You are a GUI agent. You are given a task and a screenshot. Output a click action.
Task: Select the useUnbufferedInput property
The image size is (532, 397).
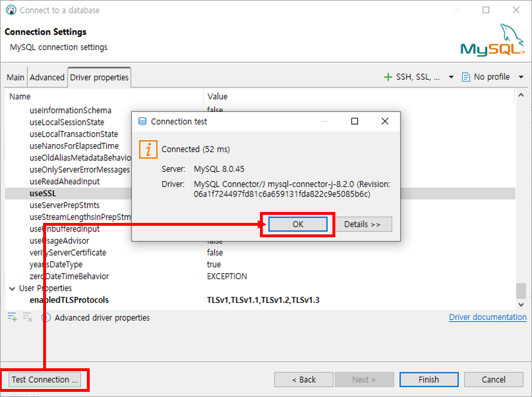[x=65, y=229]
